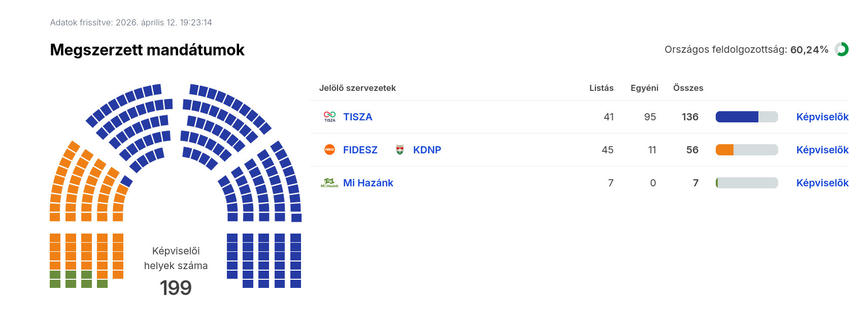Click the Mi Hazánk logo icon
Image resolution: width=868 pixels, height=328 pixels.
(329, 183)
